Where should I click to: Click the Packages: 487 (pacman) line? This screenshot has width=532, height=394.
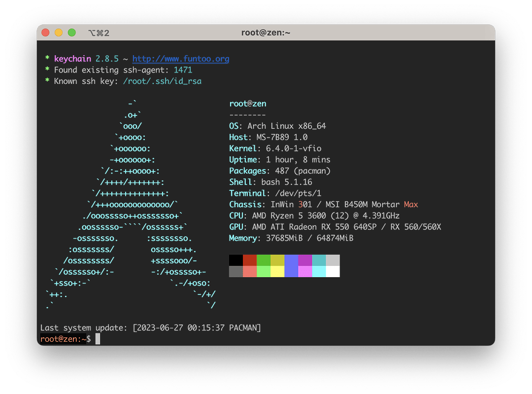(280, 171)
